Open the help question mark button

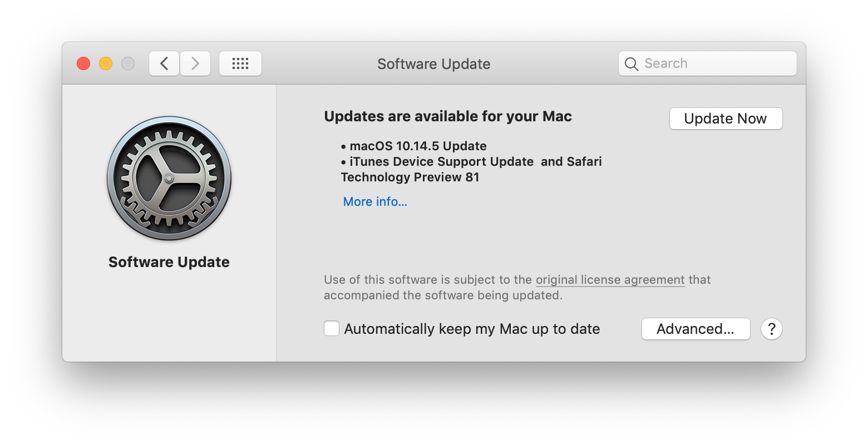click(772, 329)
